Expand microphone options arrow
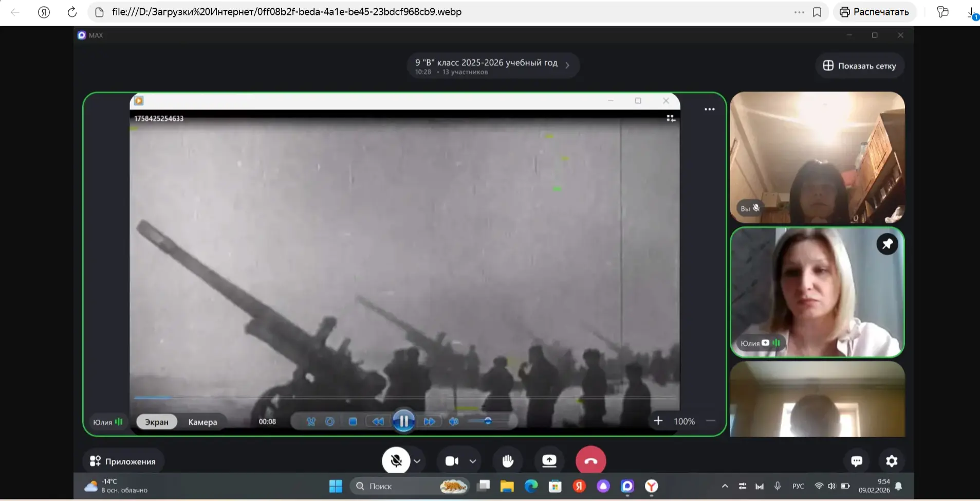This screenshot has height=501, width=980. 417,461
